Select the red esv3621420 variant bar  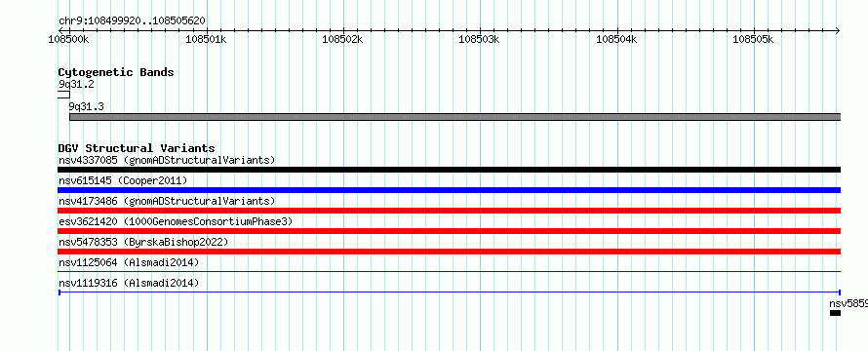click(450, 231)
